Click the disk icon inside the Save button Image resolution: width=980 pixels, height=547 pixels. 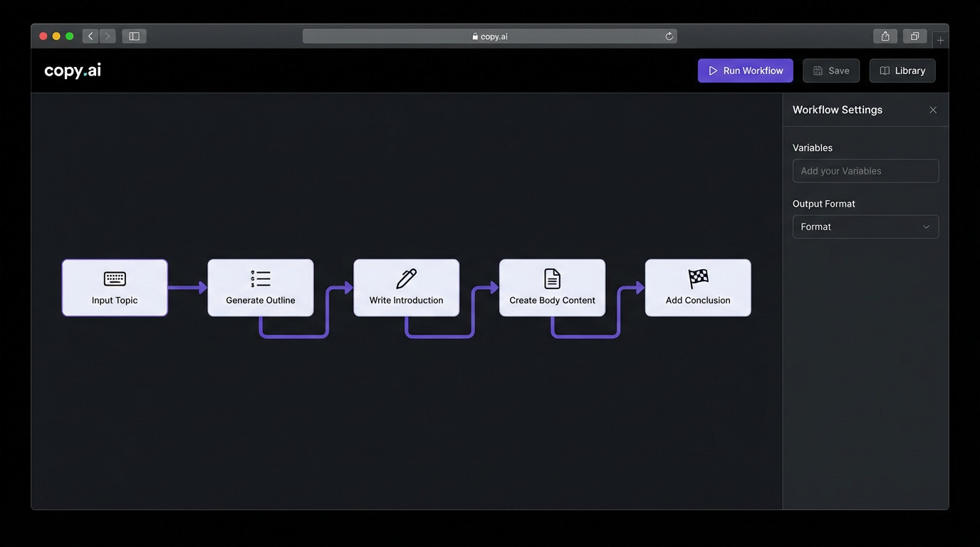tap(818, 70)
